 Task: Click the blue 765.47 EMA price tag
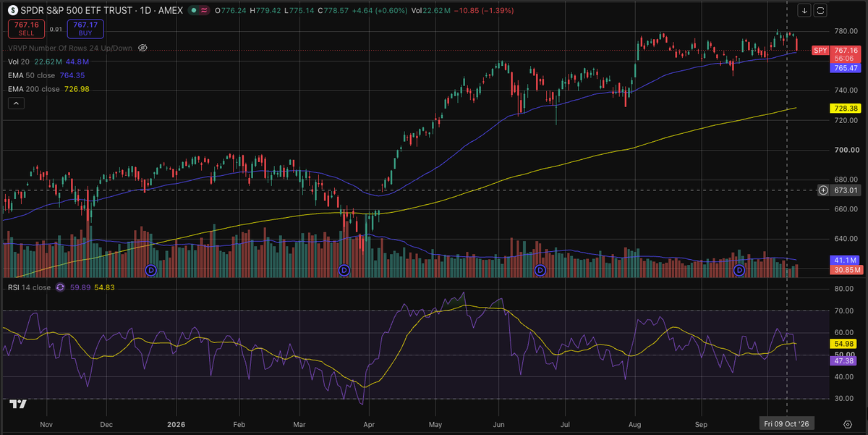(845, 67)
